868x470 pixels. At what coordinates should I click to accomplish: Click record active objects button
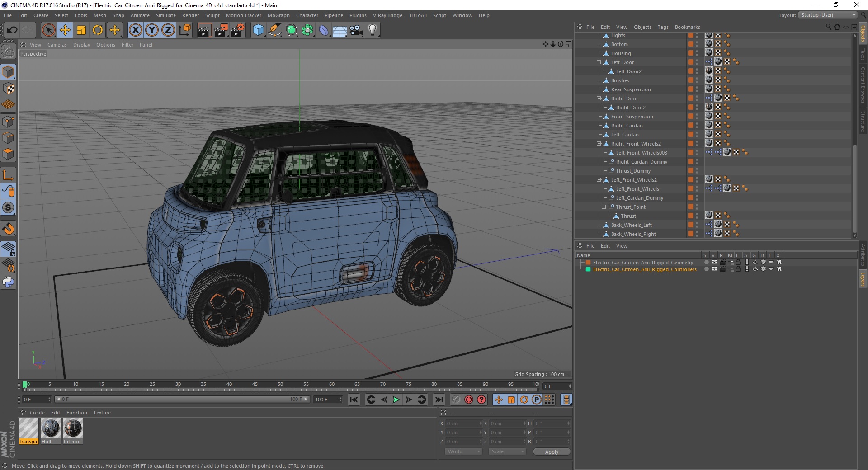tap(456, 399)
